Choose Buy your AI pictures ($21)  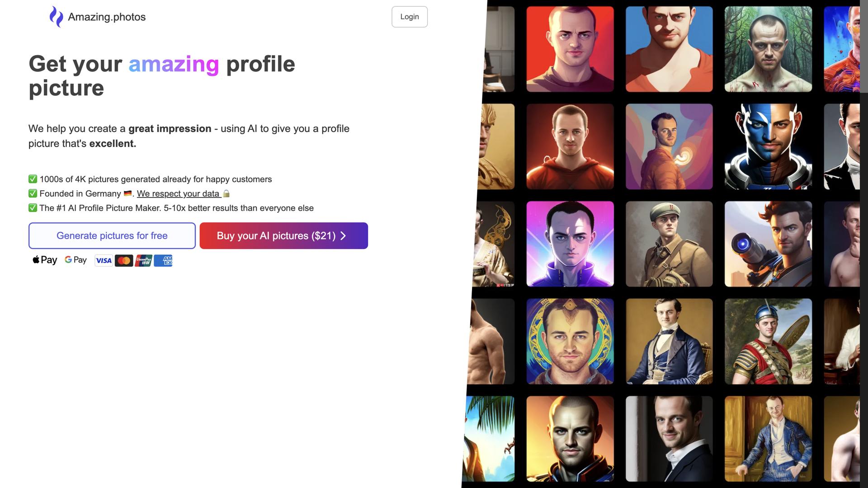(x=284, y=235)
